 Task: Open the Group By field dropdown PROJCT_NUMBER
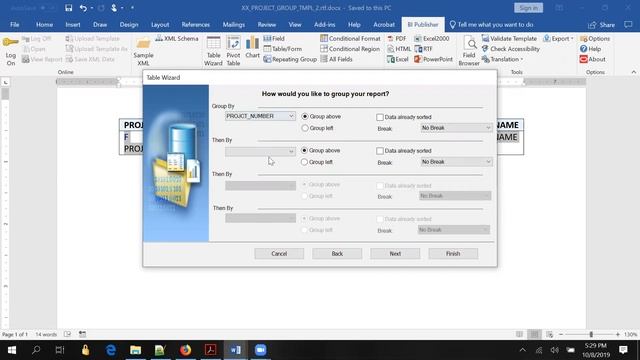click(260, 116)
